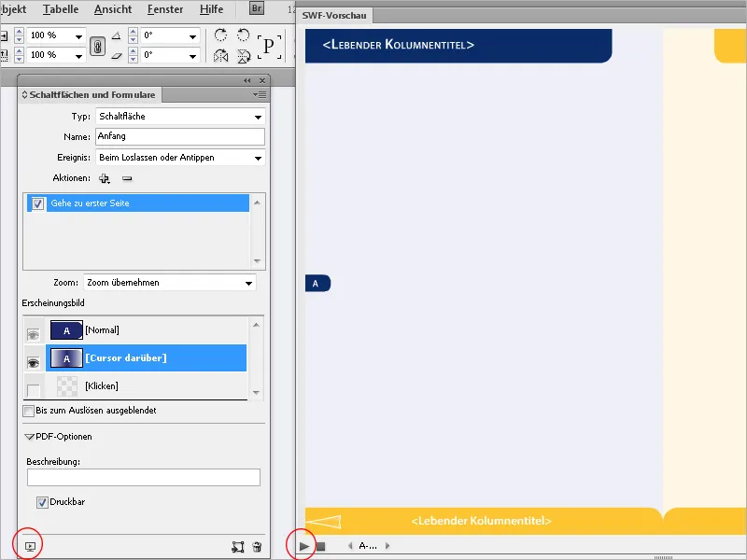Collapse the panel with double-arrow icon

point(247,80)
